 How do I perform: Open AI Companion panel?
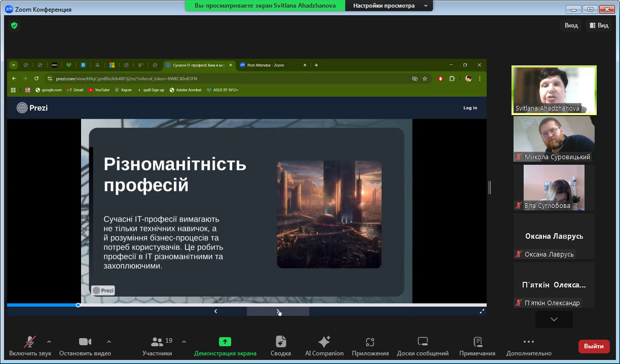click(x=324, y=342)
